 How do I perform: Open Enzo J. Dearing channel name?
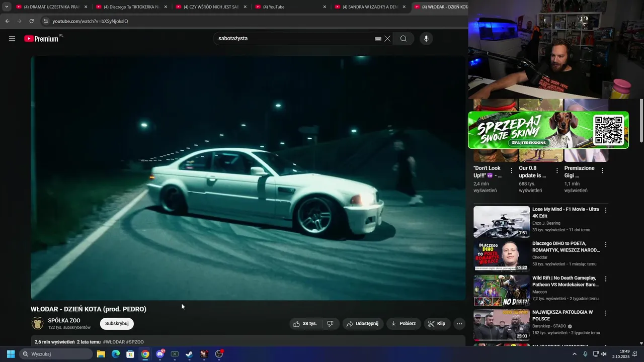coord(546,223)
